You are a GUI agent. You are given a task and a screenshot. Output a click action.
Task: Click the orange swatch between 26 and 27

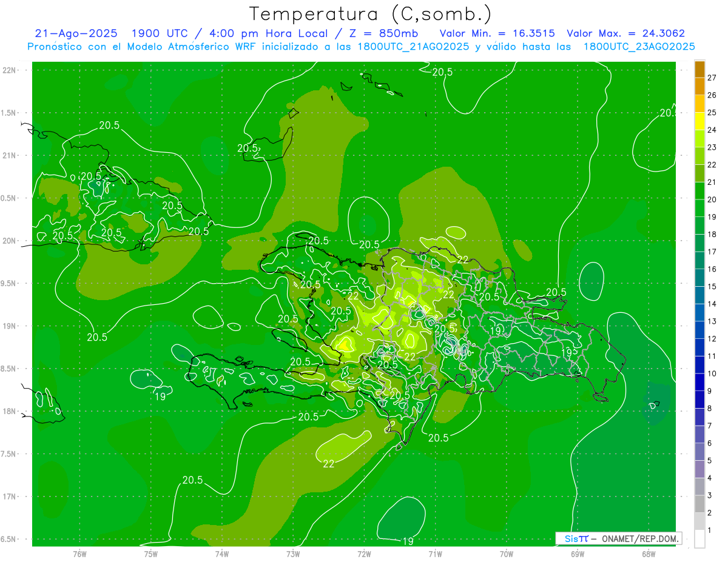click(x=699, y=87)
